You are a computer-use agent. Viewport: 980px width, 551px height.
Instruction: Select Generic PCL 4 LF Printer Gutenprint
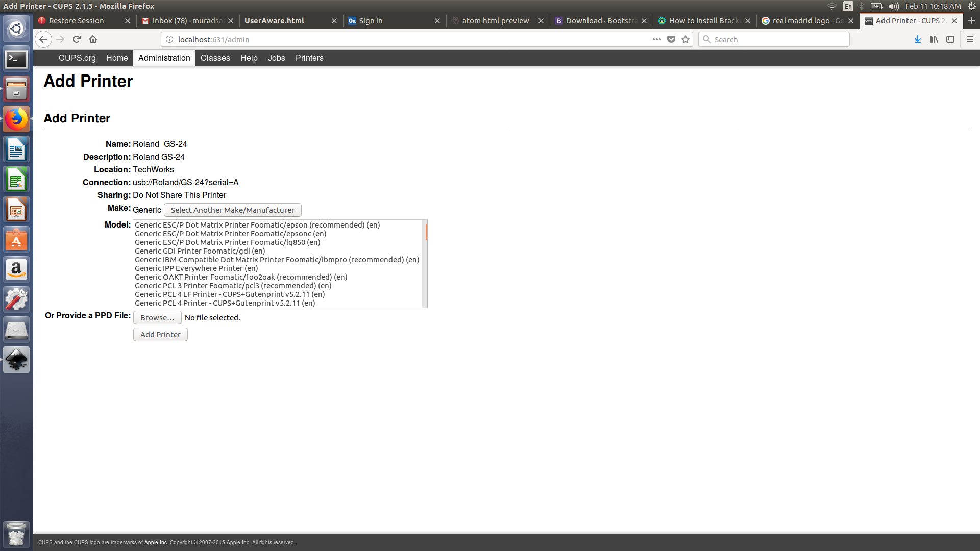click(279, 294)
